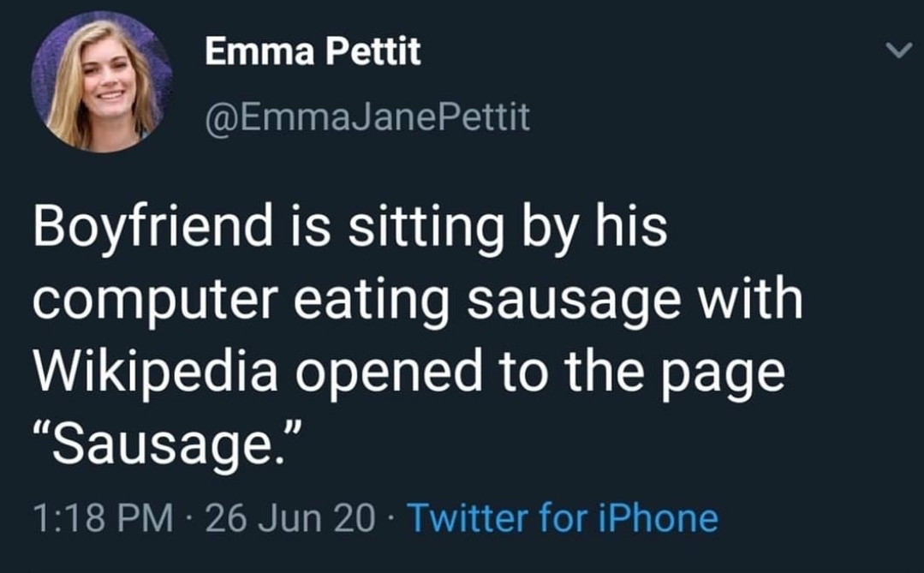Click Emma Pettit's profile avatar photo
The image size is (924, 573).
point(101,82)
